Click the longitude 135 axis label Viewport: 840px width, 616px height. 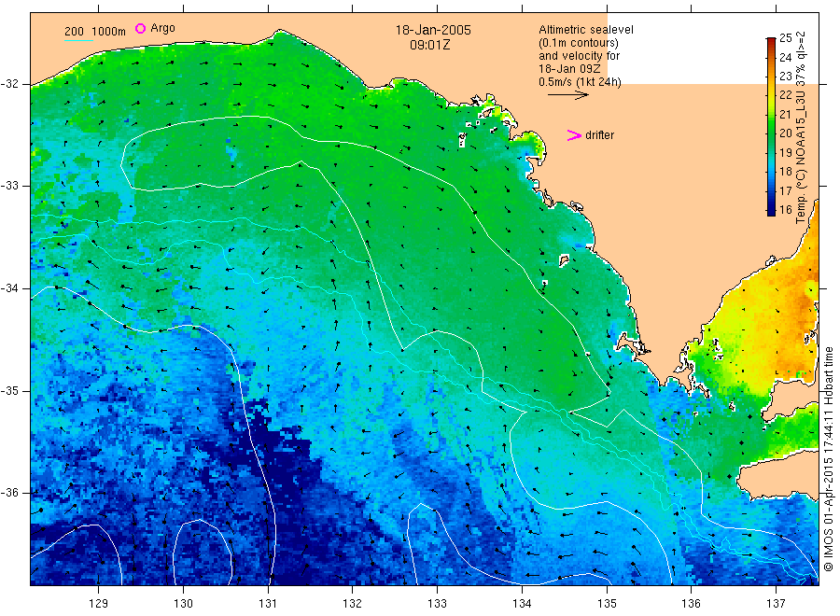[x=607, y=604]
